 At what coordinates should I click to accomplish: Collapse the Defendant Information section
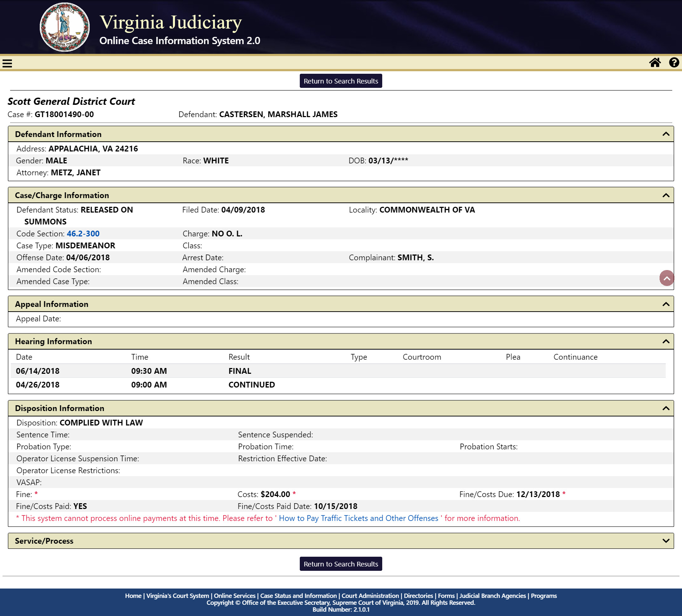tap(666, 134)
